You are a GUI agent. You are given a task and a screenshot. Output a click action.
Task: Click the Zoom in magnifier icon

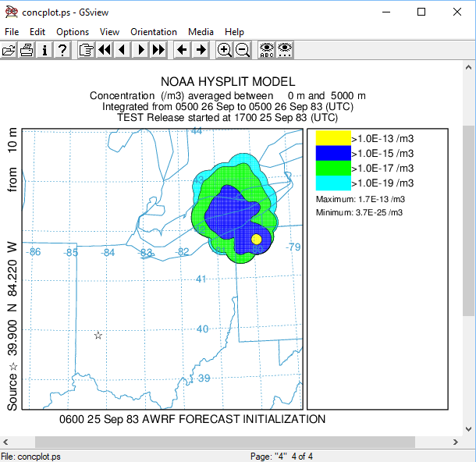coord(224,50)
